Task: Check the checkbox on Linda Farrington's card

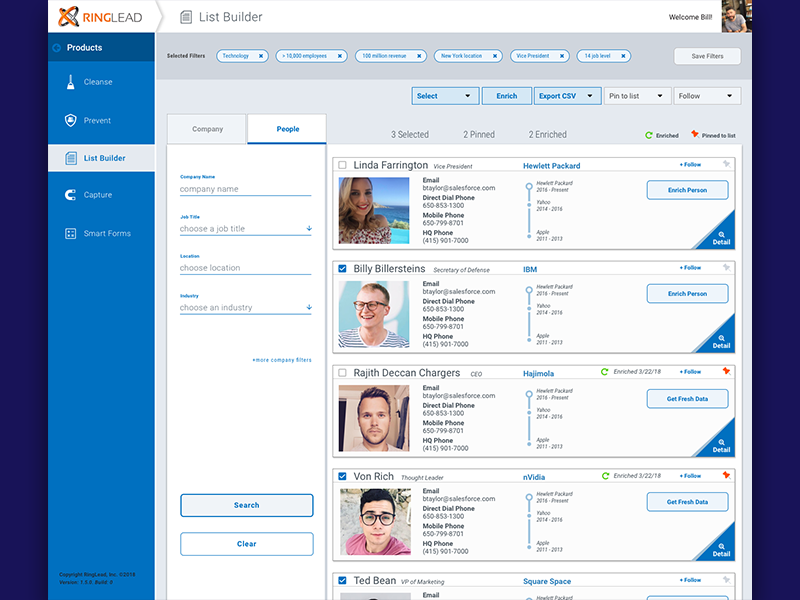Action: (340, 165)
